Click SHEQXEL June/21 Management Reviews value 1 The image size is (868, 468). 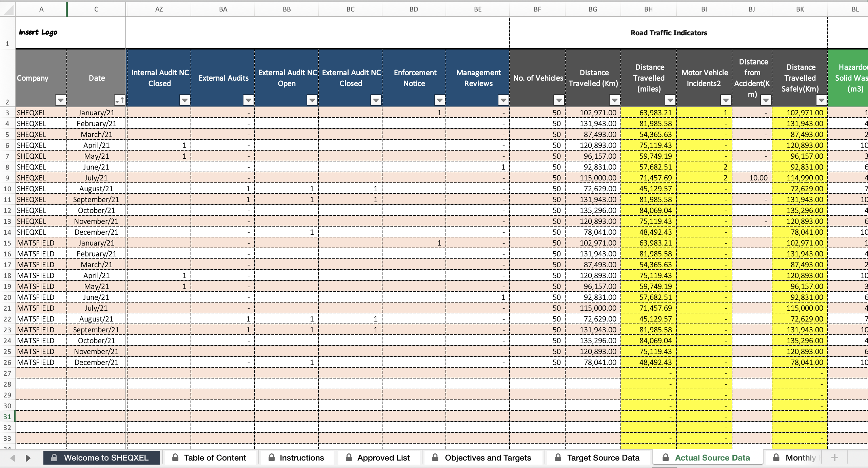[x=478, y=167]
